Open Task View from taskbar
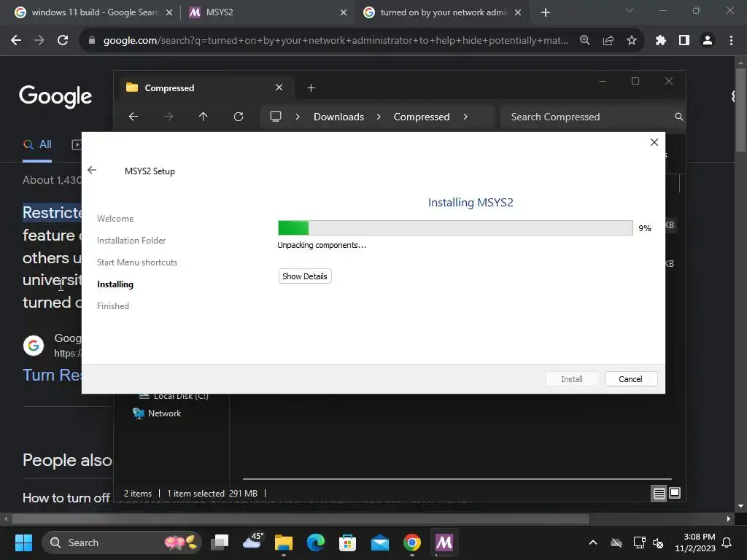 220,542
